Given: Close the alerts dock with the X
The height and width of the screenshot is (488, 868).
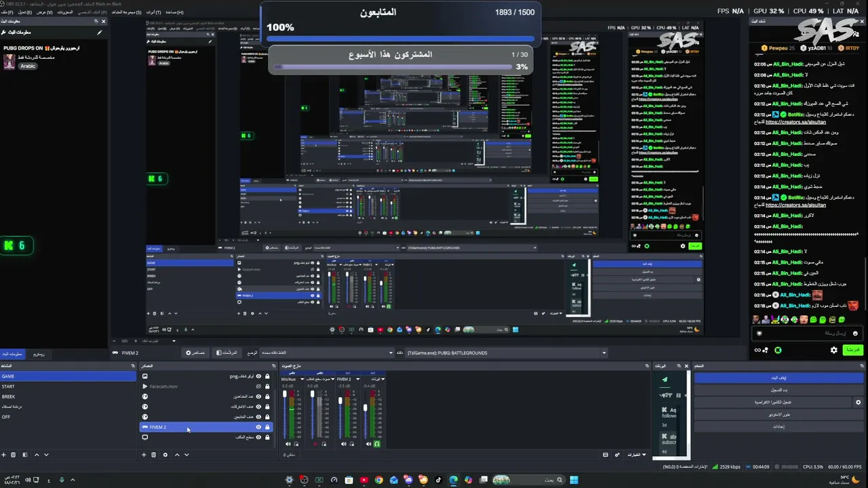Looking at the screenshot, I should [686, 366].
